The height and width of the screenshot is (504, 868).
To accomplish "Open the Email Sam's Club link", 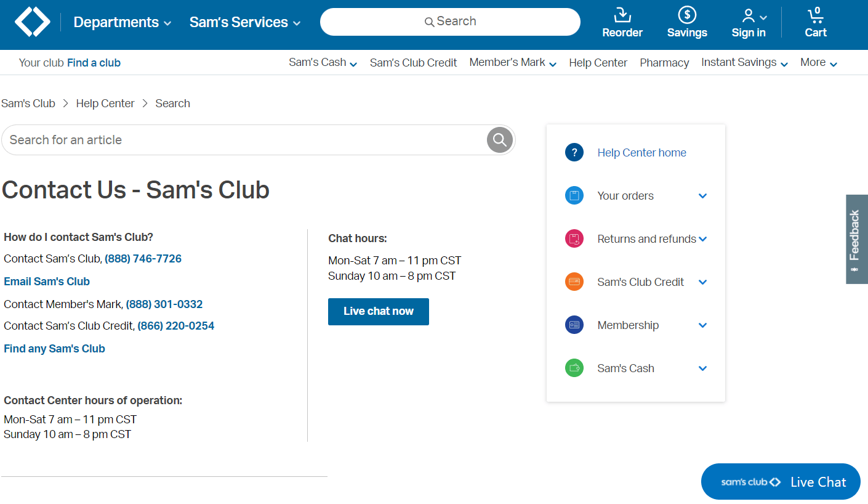I will coord(47,282).
